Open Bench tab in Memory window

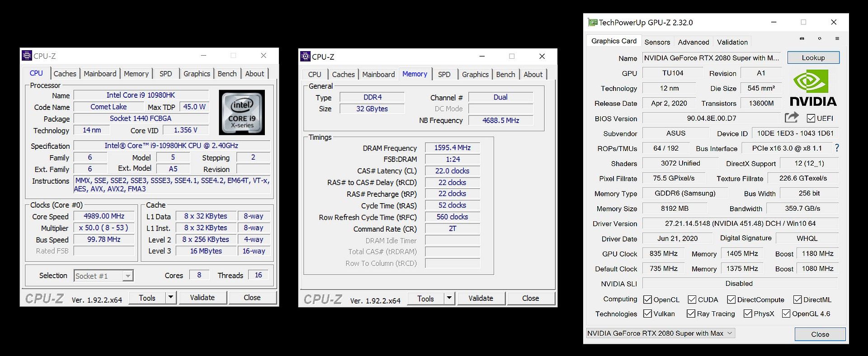click(x=505, y=74)
